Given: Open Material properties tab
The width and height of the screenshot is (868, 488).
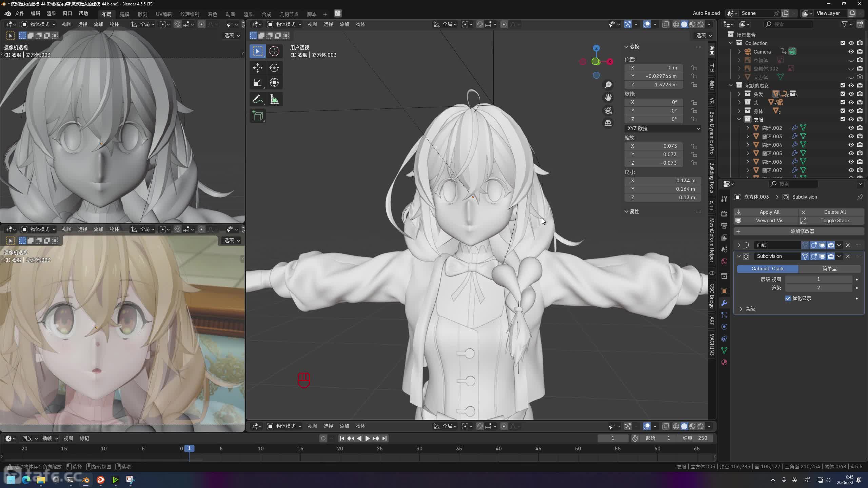Looking at the screenshot, I should (724, 362).
